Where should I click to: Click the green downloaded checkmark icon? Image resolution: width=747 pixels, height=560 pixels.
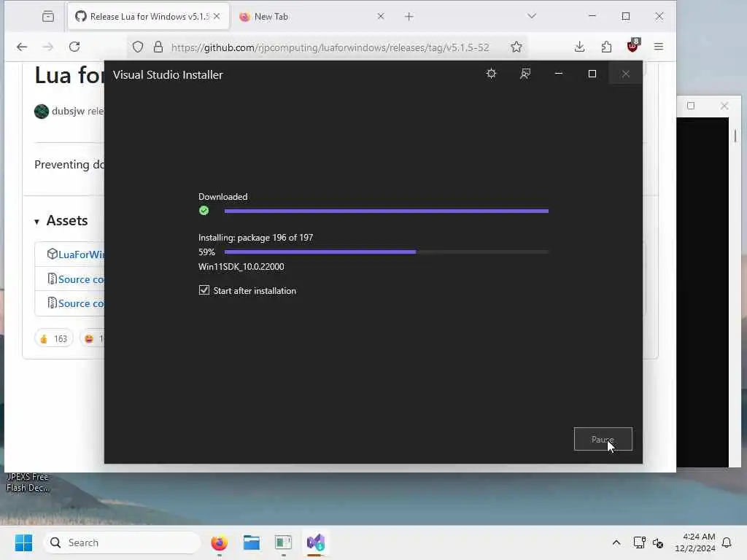point(204,211)
